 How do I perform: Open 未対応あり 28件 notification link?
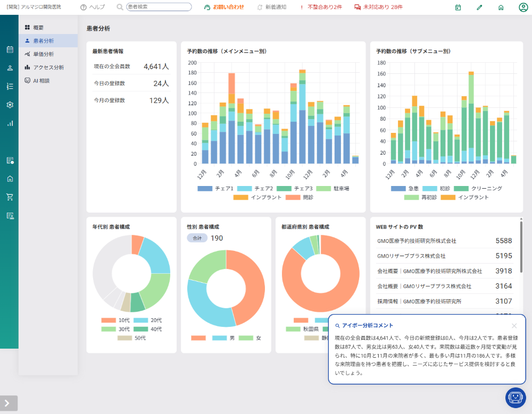378,7
